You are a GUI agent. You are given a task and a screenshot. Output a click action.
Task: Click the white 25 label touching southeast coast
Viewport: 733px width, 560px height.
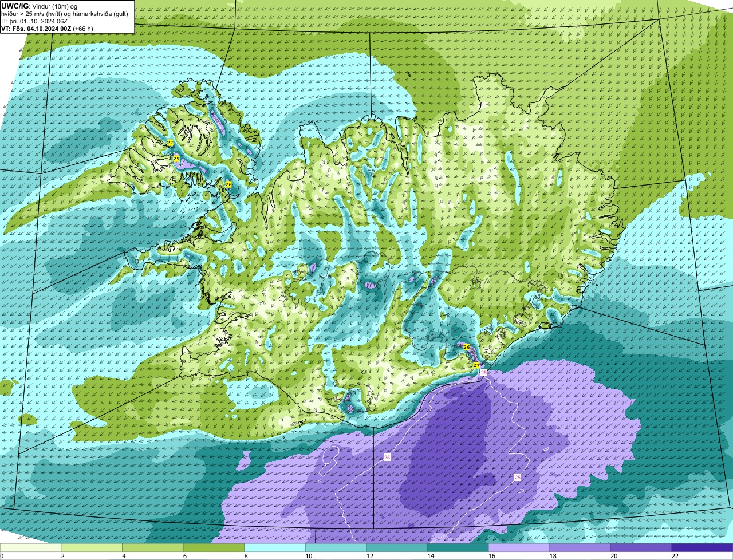tap(484, 373)
